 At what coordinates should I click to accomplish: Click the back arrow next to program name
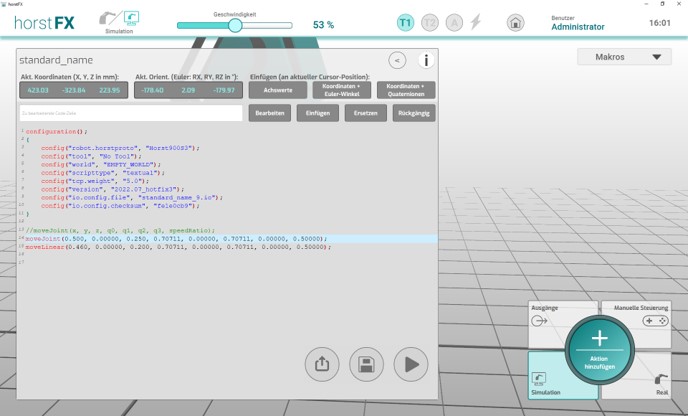[x=397, y=61]
